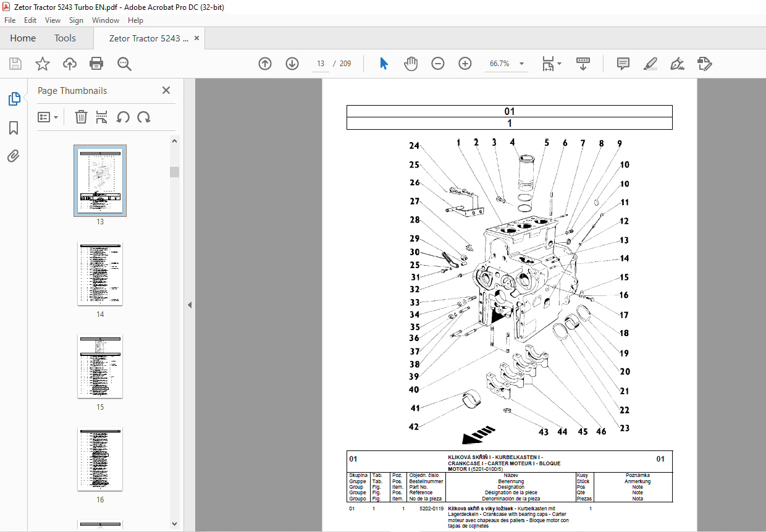
Task: Zoom out using the minus icon
Action: [438, 64]
